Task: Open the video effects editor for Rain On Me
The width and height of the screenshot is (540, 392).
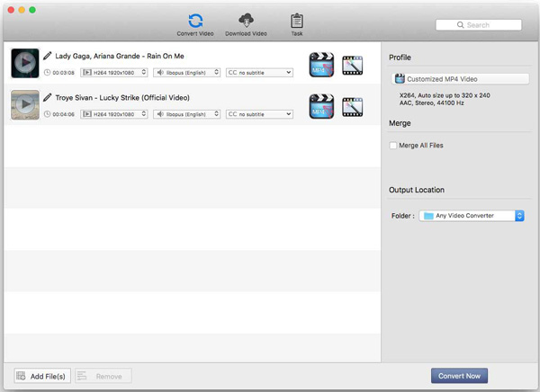Action: click(x=352, y=65)
